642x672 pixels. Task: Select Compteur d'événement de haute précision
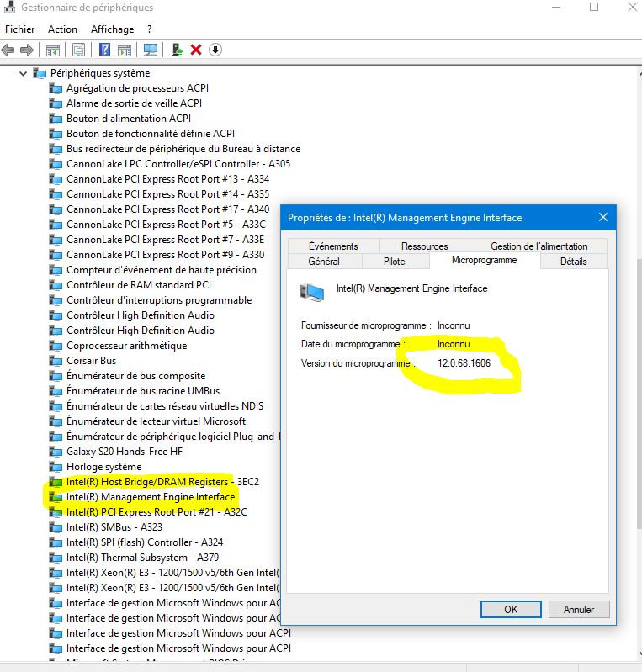(x=162, y=270)
